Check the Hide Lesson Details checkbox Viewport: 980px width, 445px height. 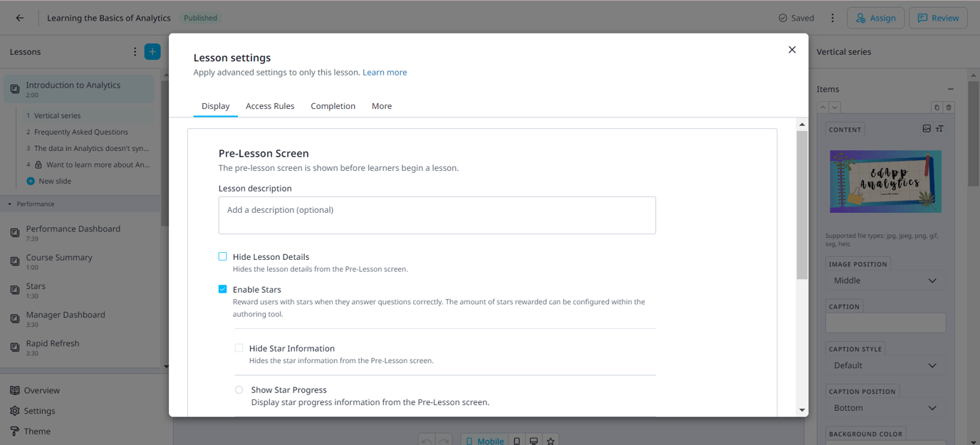coord(223,256)
